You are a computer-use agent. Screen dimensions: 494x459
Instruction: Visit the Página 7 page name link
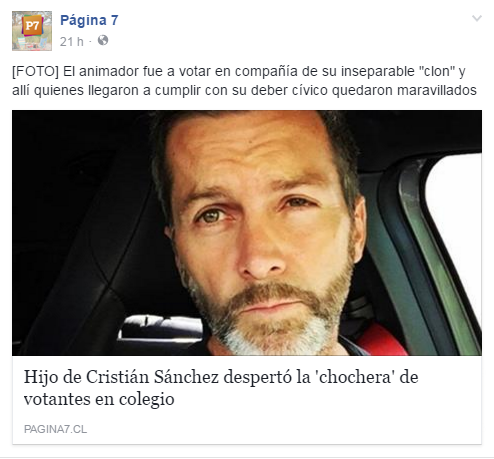(89, 20)
